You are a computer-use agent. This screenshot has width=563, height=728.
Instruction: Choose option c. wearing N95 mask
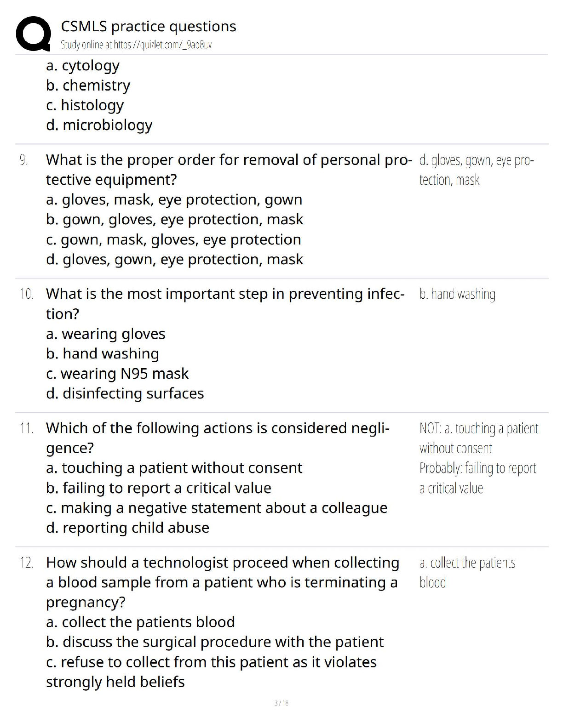[117, 374]
